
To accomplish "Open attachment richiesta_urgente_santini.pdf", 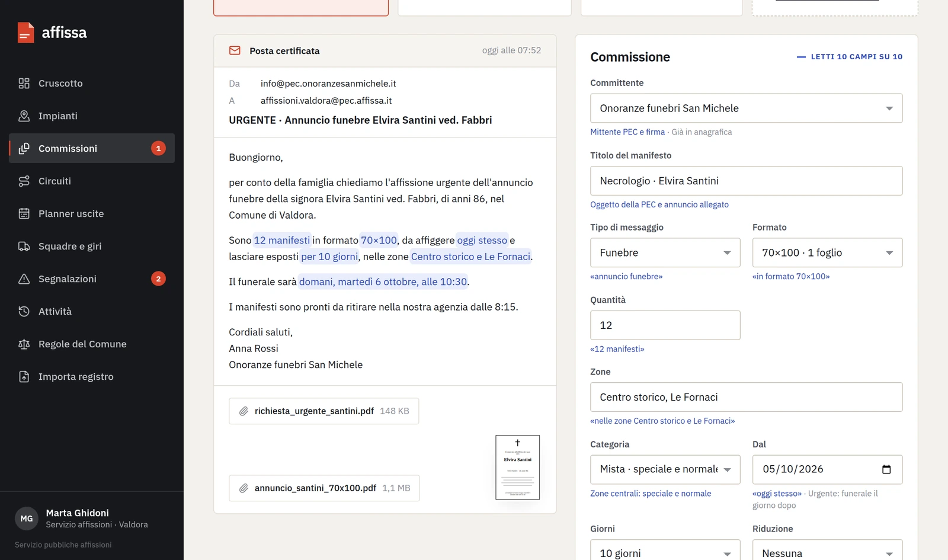I will click(324, 411).
